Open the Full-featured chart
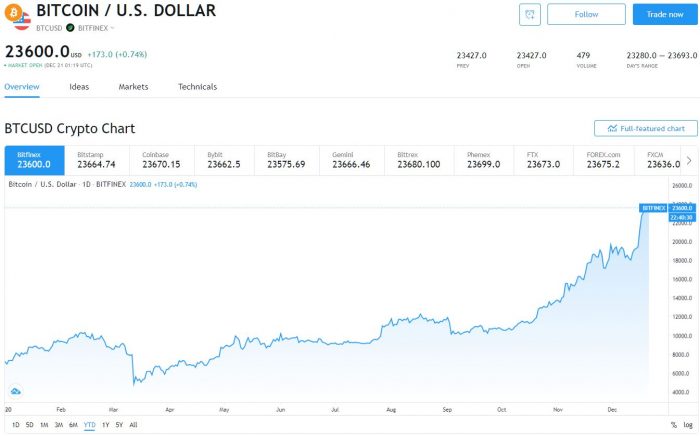 point(645,129)
